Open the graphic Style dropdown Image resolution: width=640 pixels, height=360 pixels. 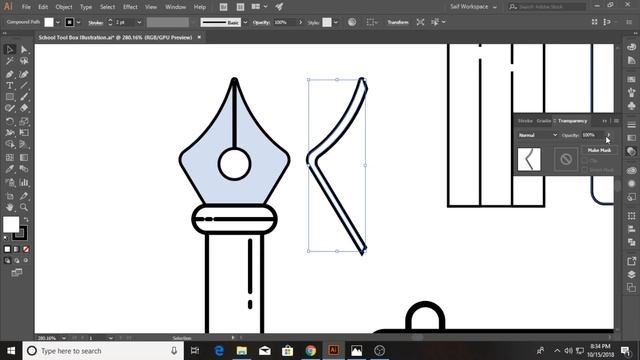point(336,22)
